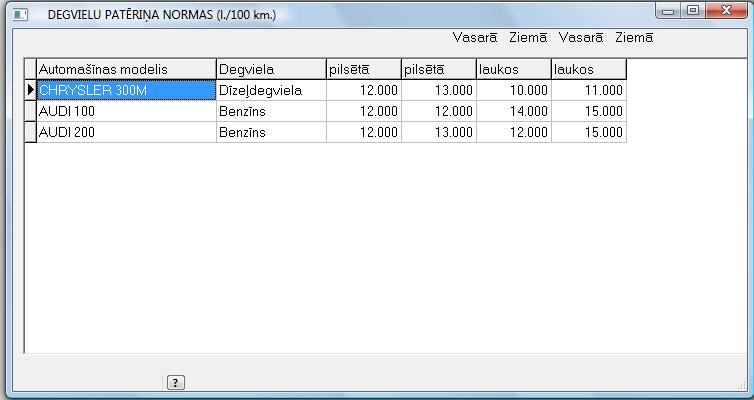Close the DEGVIELU PATĒRIŅA NORMAS window
Image resolution: width=754 pixels, height=400 pixels.
(726, 11)
